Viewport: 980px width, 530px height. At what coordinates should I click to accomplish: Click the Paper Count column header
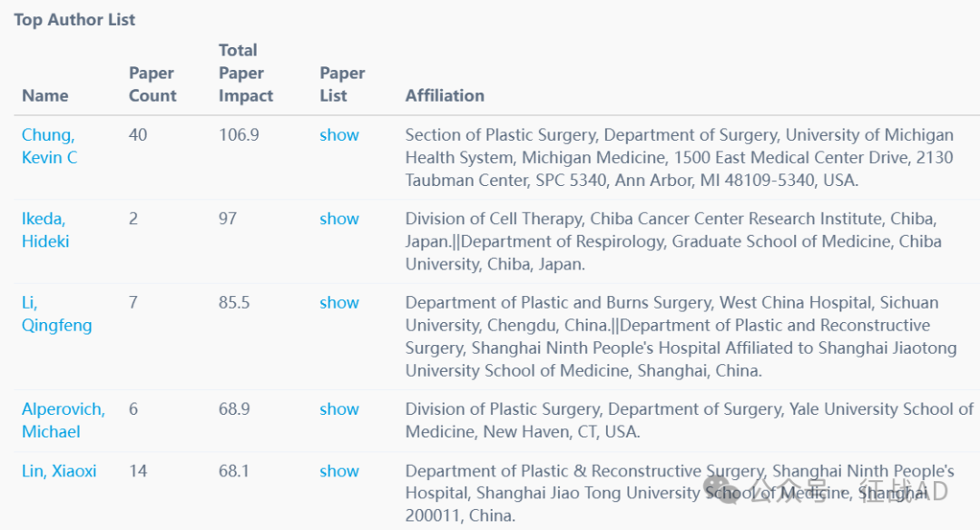click(x=152, y=84)
